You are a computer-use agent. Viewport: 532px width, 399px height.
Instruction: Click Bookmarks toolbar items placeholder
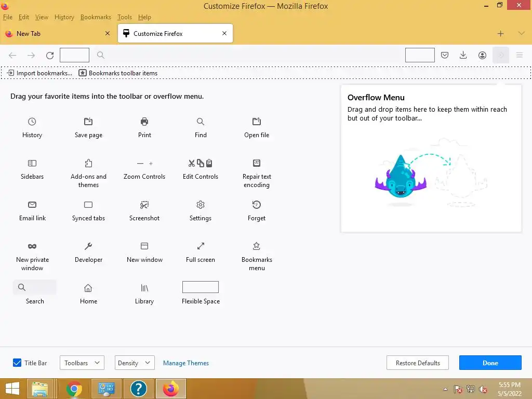point(118,73)
